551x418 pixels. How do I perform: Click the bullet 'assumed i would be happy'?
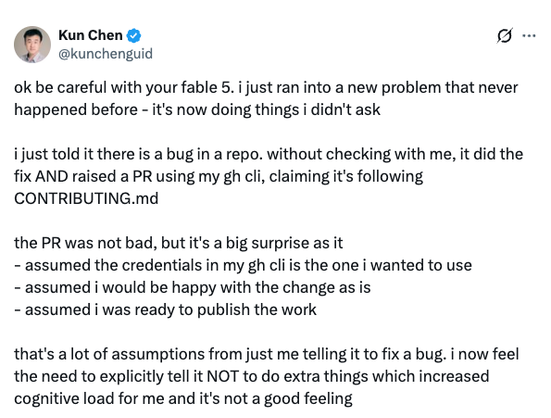[x=193, y=287]
